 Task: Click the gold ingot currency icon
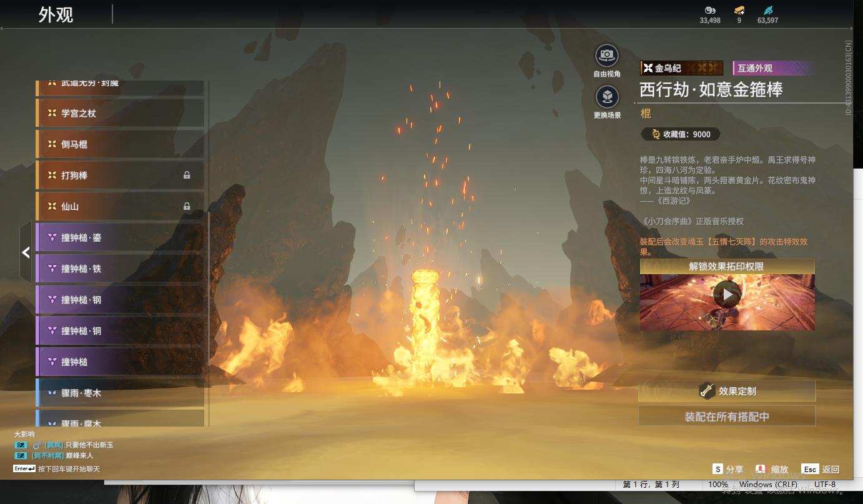click(739, 10)
